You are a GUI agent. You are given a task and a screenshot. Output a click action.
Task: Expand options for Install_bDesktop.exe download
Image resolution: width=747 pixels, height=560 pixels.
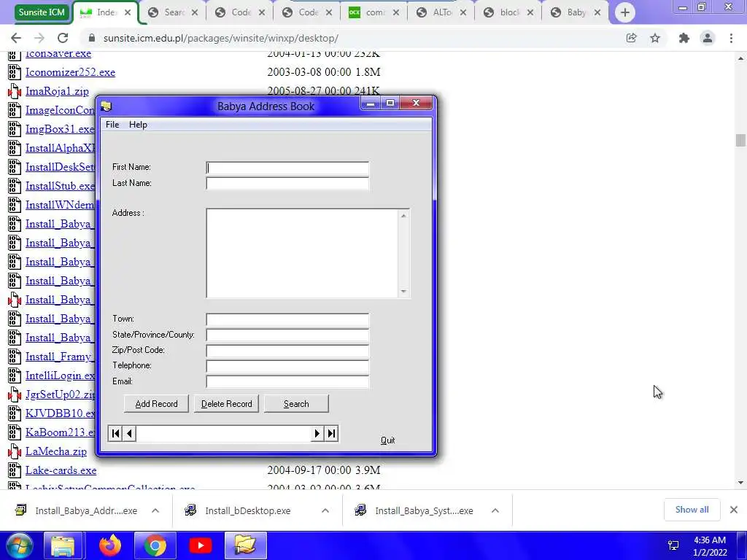point(325,510)
